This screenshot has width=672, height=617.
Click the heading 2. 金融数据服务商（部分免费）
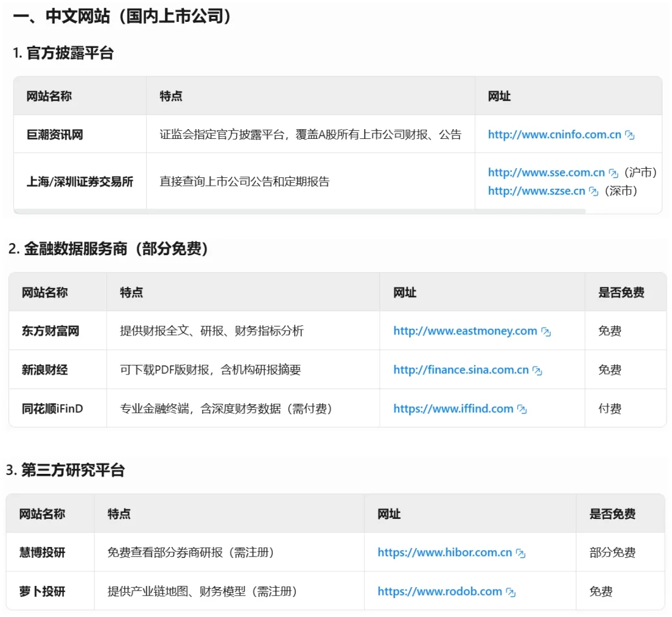click(108, 249)
